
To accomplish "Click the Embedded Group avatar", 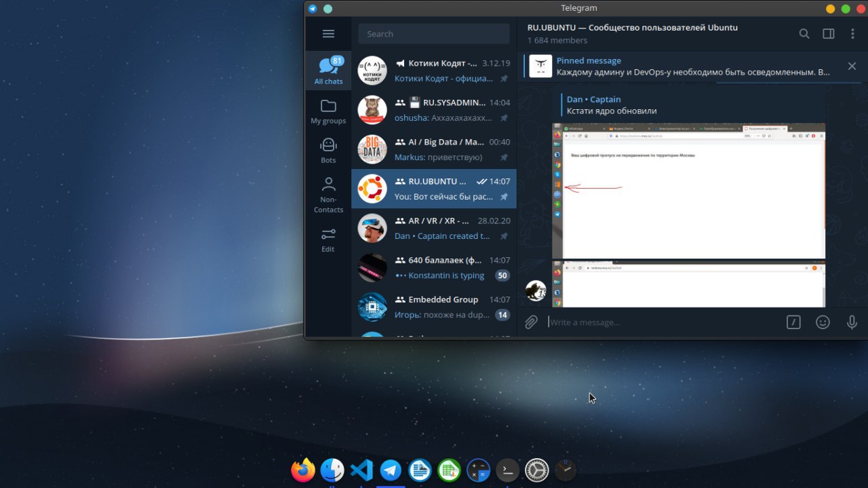I will click(x=372, y=307).
